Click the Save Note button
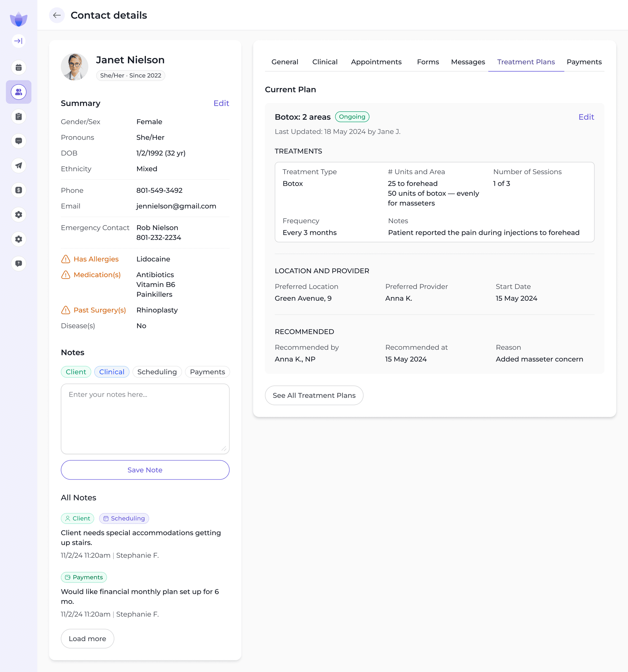 click(145, 470)
